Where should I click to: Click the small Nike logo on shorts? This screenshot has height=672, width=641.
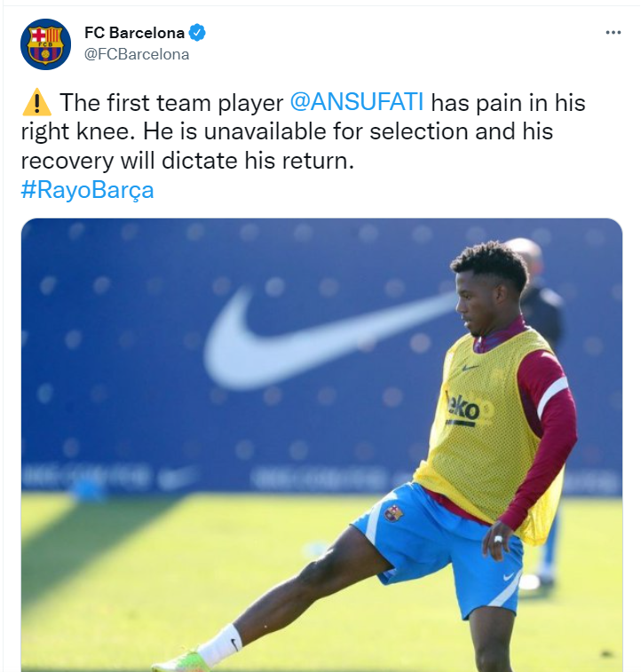509,575
